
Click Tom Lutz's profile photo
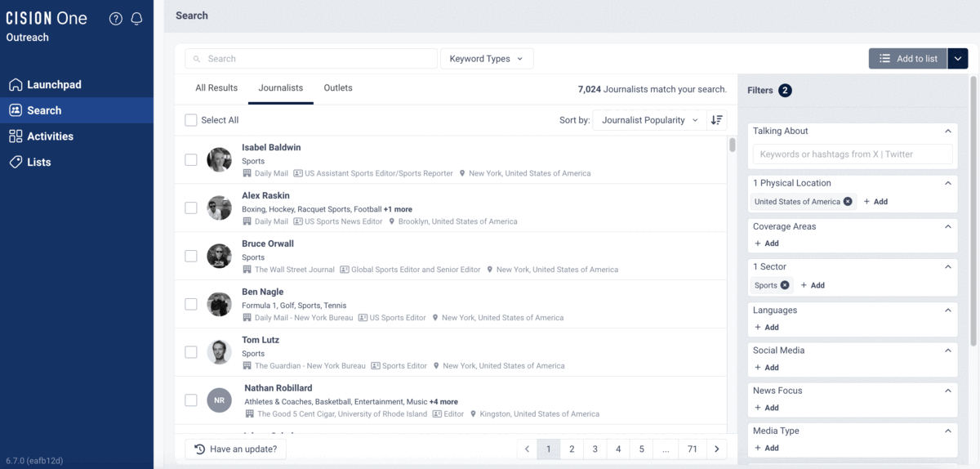(219, 352)
